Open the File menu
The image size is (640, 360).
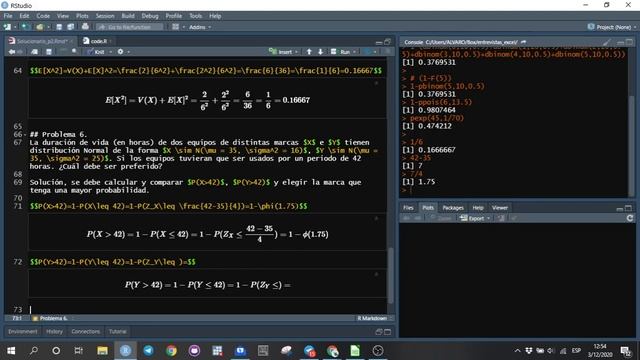point(8,16)
